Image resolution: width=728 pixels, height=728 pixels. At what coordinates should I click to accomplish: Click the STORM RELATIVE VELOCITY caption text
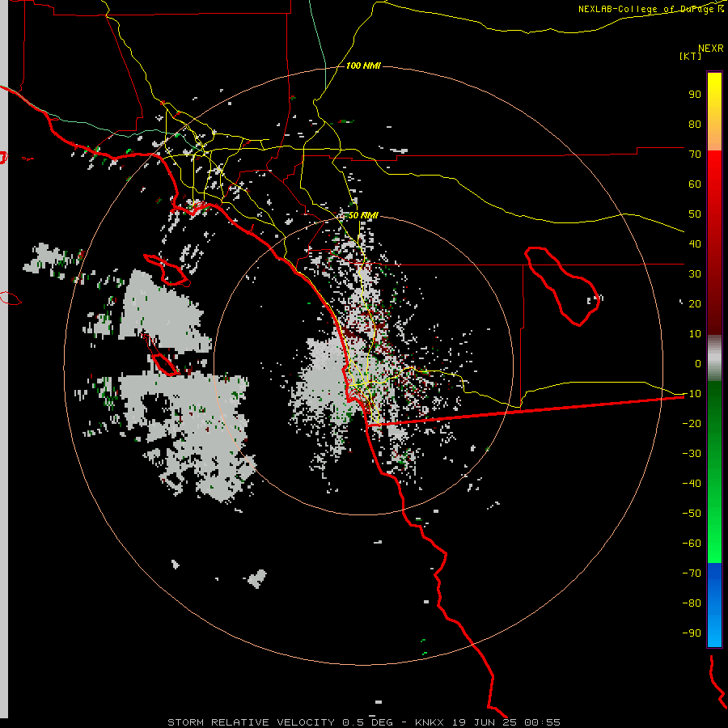[x=251, y=722]
